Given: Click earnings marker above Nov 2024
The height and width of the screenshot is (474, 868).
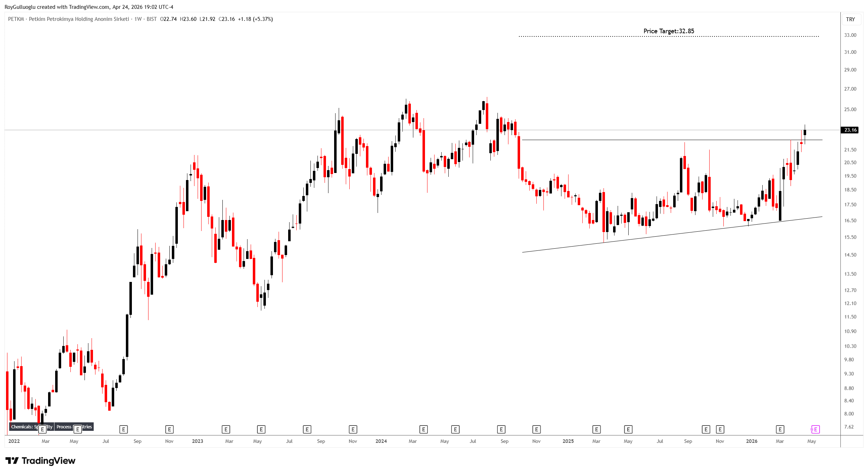Looking at the screenshot, I should tap(536, 429).
